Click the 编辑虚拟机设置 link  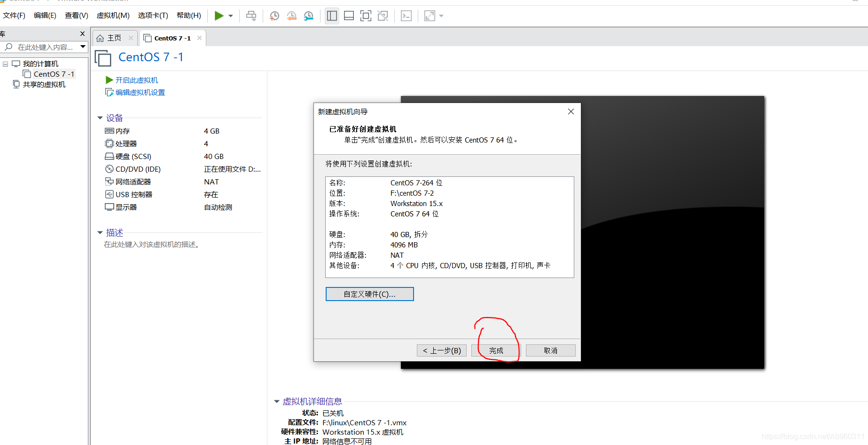[140, 93]
